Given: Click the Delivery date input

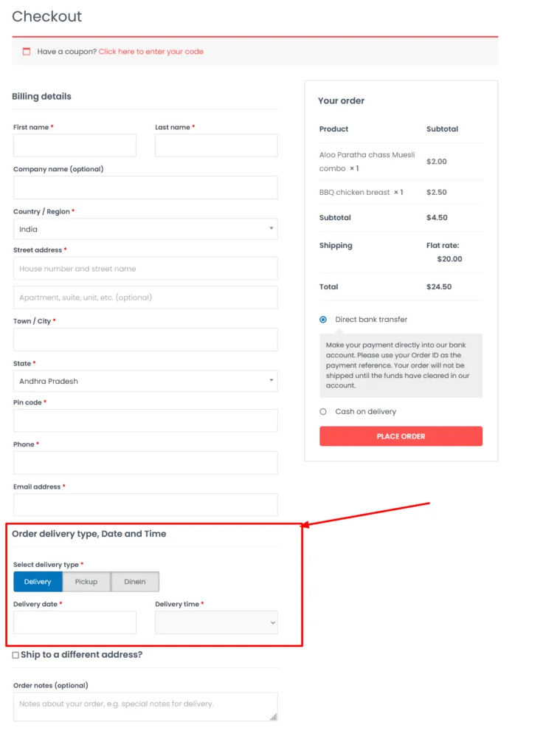Looking at the screenshot, I should point(75,622).
